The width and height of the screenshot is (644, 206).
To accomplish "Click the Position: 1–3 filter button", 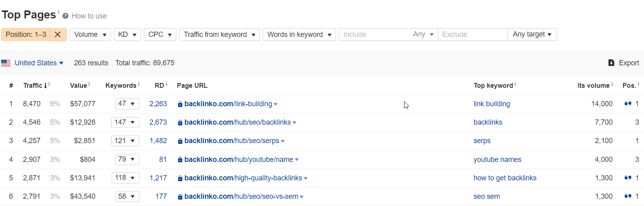I will tap(26, 34).
